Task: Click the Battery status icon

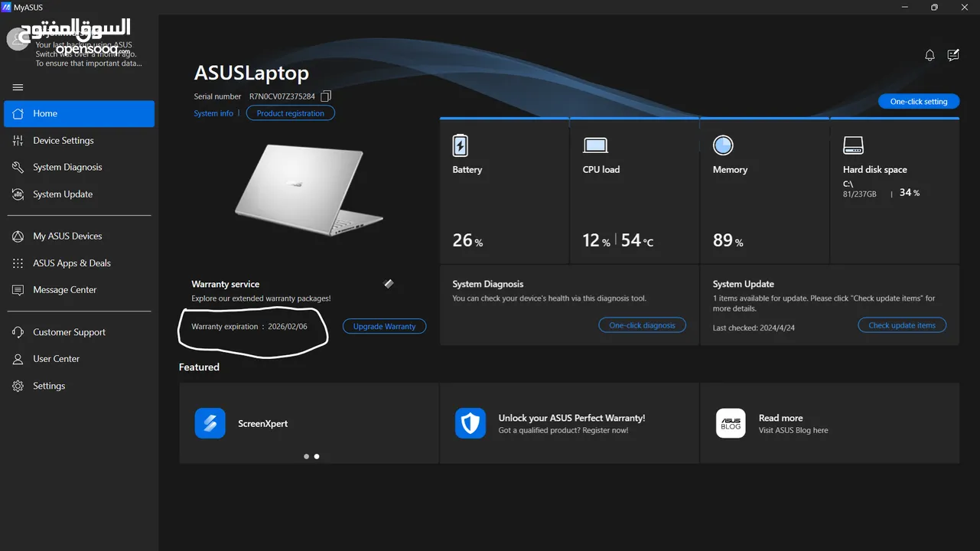Action: tap(460, 145)
